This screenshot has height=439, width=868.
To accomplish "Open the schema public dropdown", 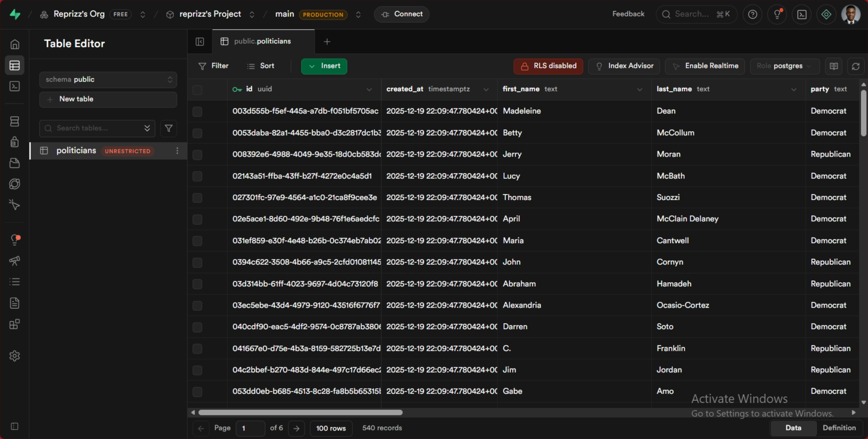I will click(108, 80).
